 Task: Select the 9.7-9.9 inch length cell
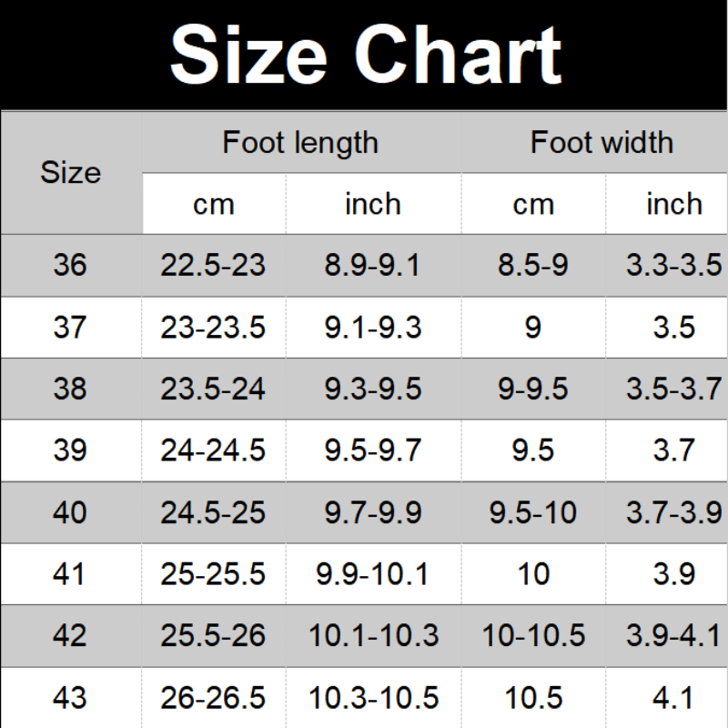click(372, 512)
